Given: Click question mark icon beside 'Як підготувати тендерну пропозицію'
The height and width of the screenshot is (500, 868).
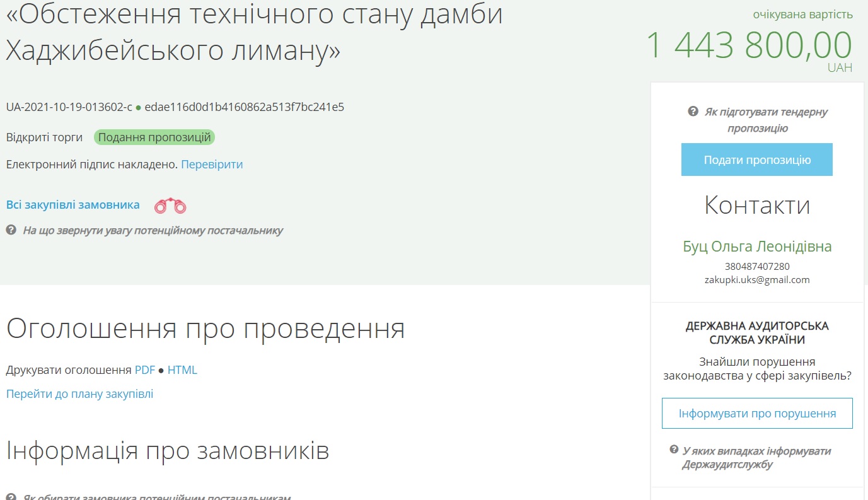Looking at the screenshot, I should (693, 112).
